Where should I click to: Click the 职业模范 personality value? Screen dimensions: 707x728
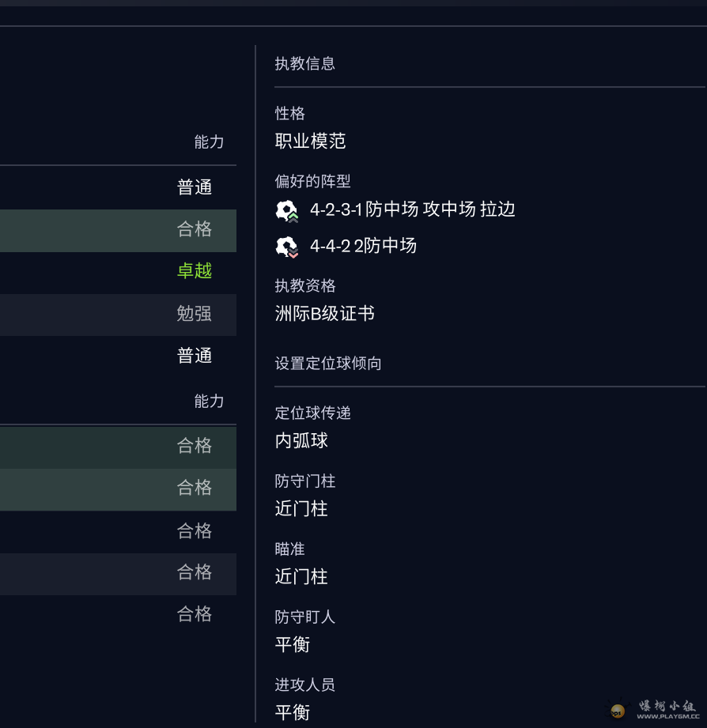[310, 141]
